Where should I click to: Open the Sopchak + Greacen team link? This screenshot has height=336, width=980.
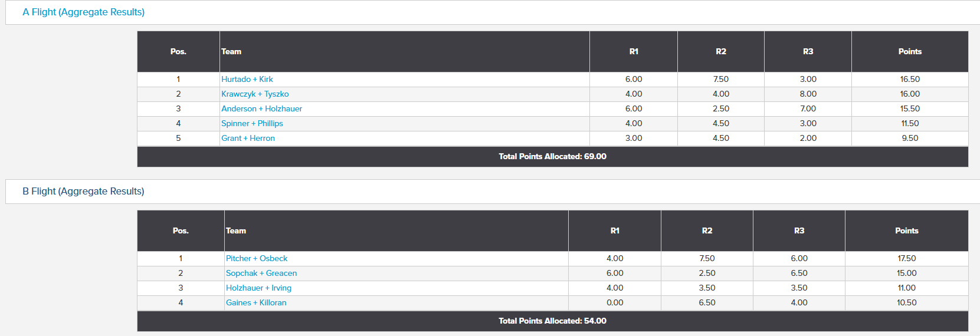click(261, 273)
